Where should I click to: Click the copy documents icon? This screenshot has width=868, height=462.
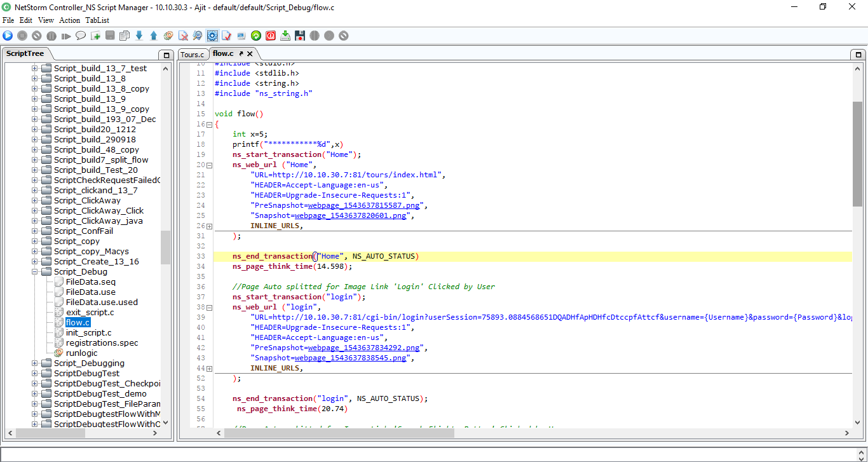point(125,36)
